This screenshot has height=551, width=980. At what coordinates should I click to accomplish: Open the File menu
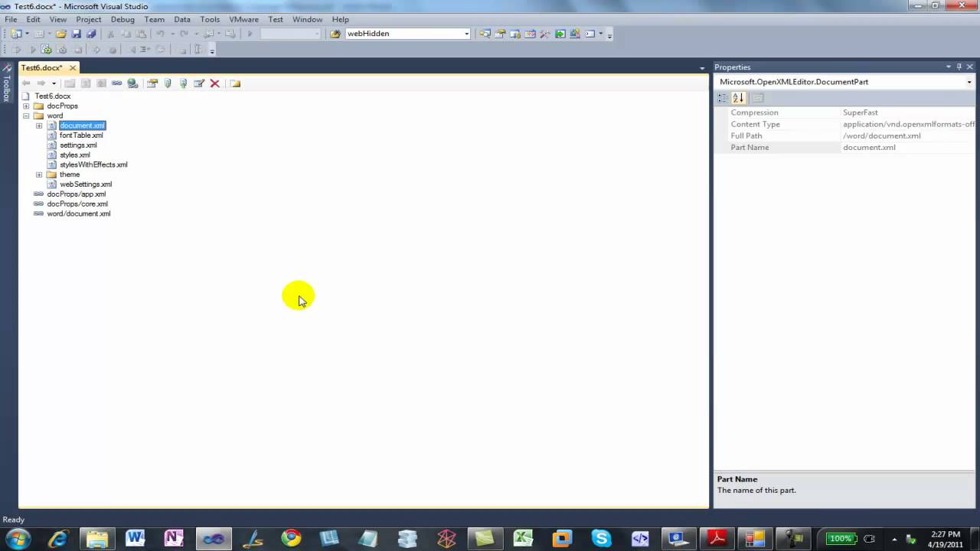pyautogui.click(x=11, y=19)
